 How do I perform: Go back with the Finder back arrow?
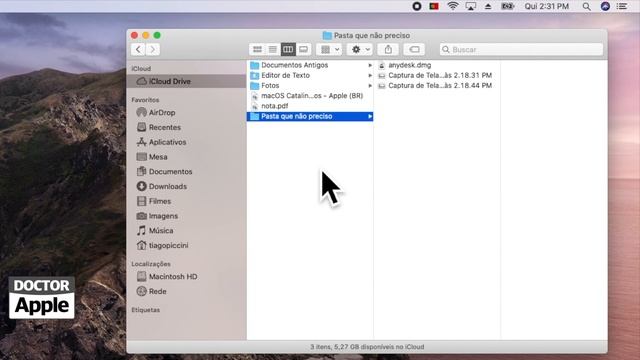(x=138, y=49)
